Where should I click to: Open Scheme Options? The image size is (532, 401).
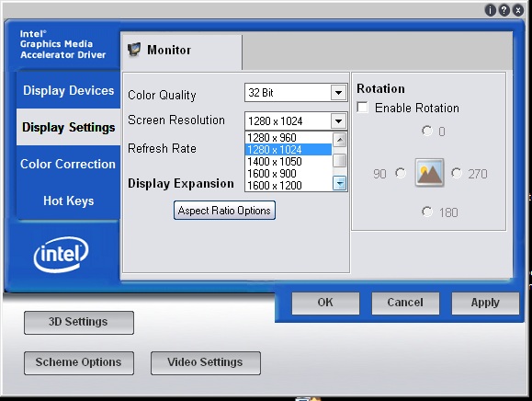coord(79,362)
